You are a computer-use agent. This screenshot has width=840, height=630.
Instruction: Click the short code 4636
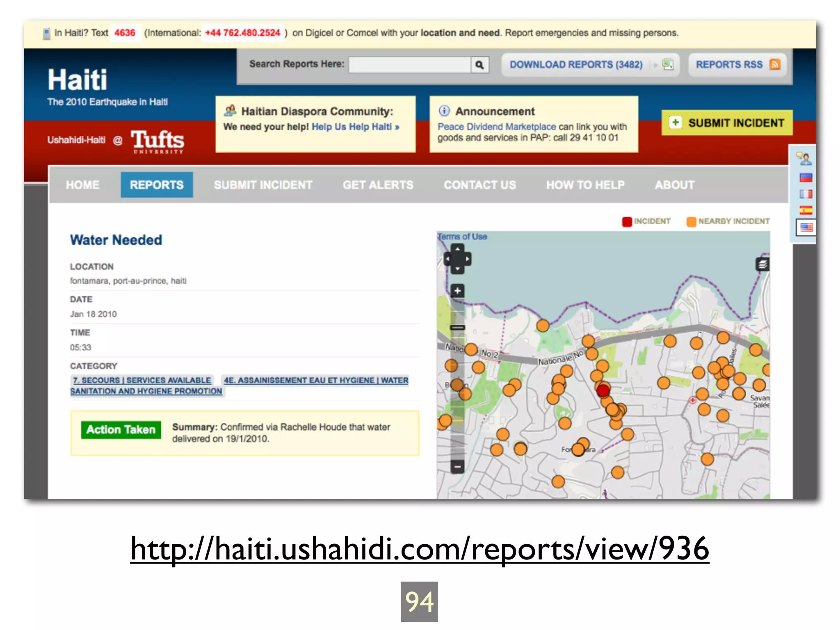coord(125,33)
